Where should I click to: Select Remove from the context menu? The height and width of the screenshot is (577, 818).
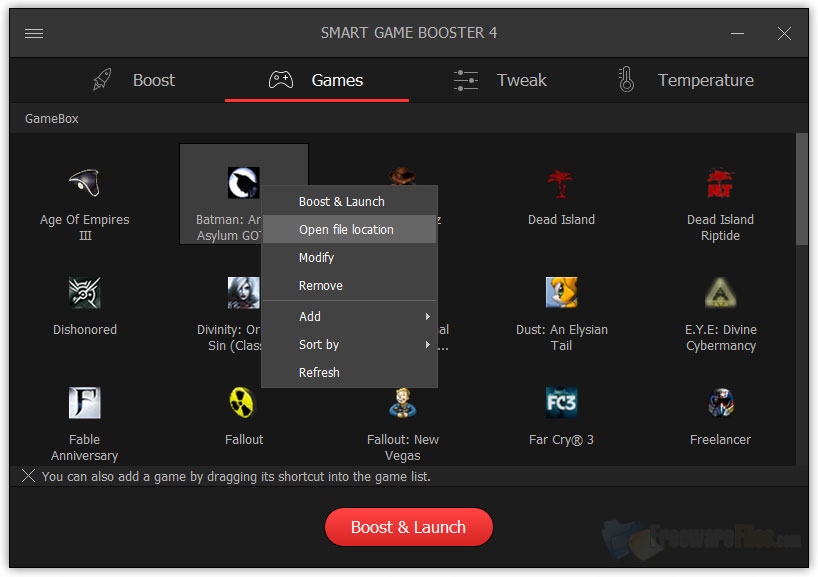click(320, 285)
